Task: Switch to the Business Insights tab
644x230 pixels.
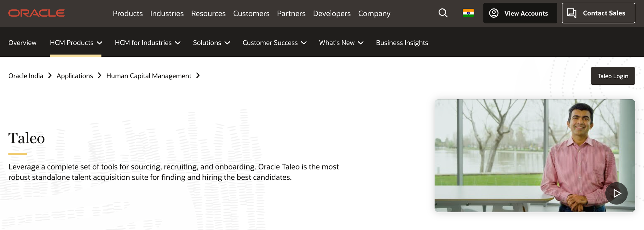Action: [x=402, y=43]
